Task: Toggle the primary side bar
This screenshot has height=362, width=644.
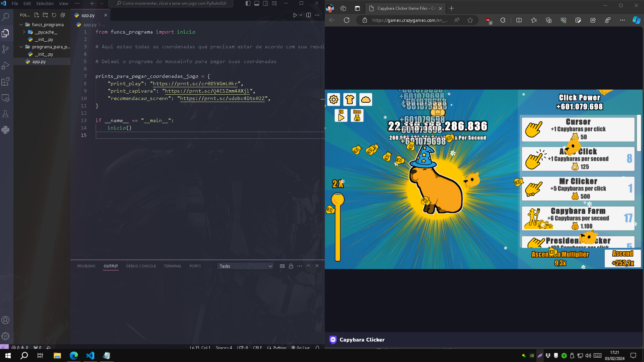Action: tap(248, 3)
